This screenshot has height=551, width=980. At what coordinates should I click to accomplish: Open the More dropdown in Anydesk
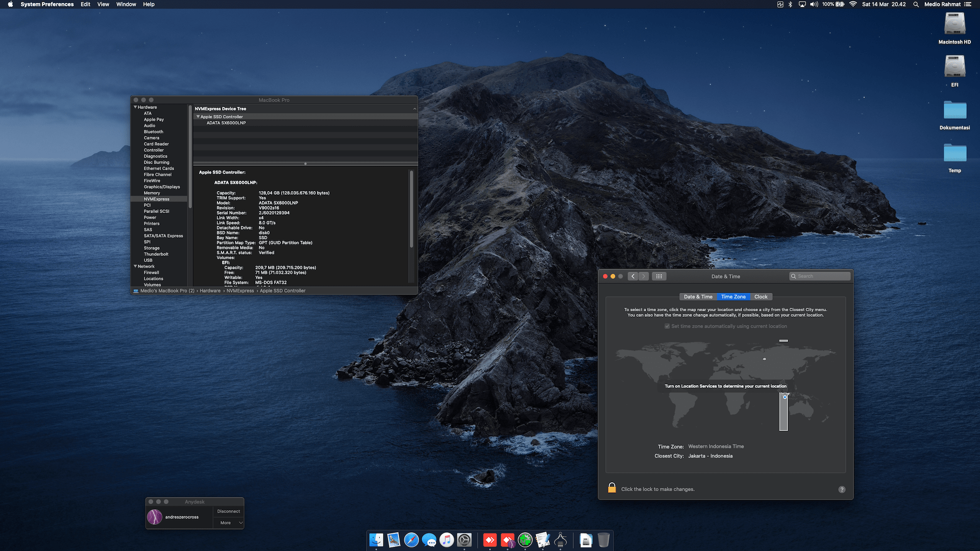tap(229, 522)
